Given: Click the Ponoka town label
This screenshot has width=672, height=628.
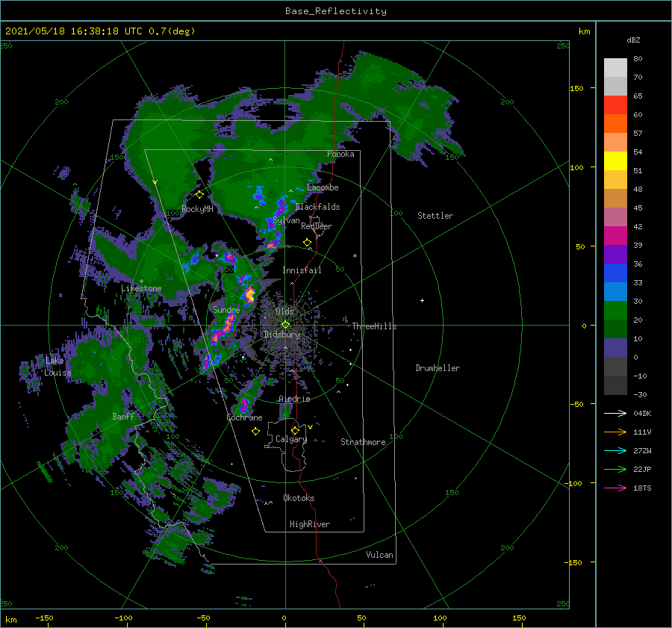Looking at the screenshot, I should tap(340, 154).
